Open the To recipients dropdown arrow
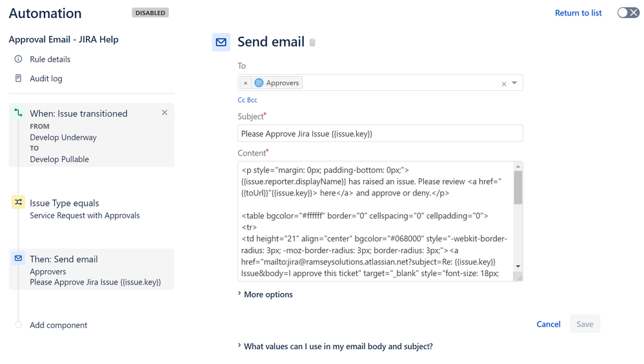The image size is (644, 364). tap(514, 83)
